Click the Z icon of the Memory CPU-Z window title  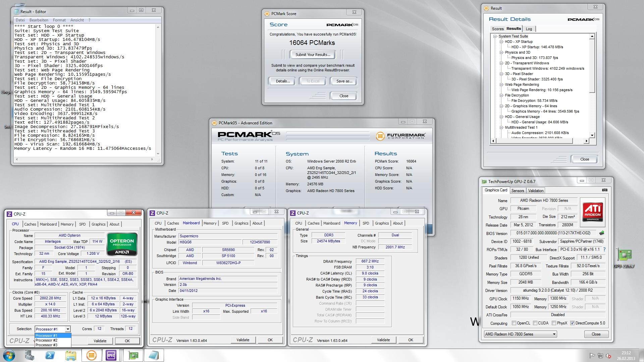(x=293, y=213)
